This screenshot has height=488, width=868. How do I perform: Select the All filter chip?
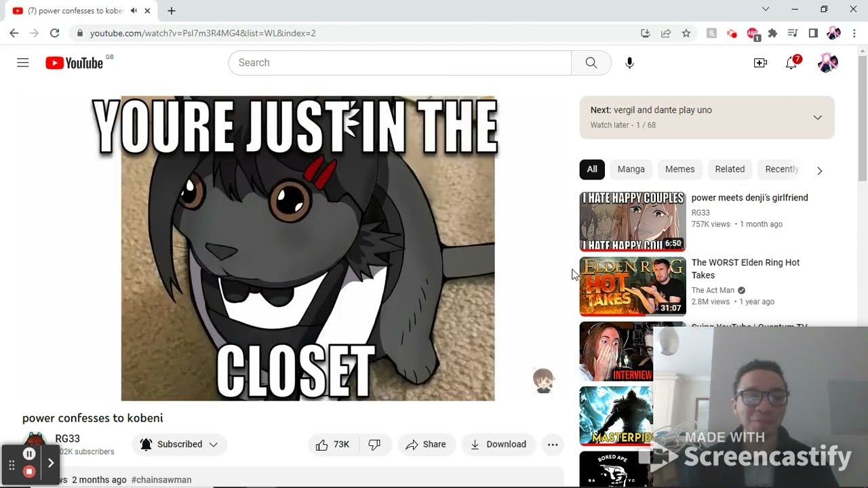[x=592, y=169]
